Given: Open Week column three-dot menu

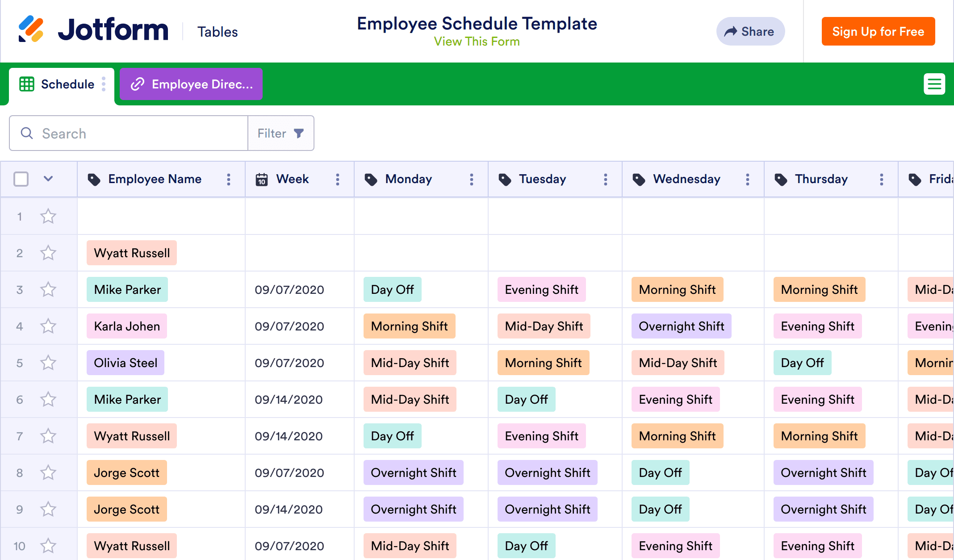Looking at the screenshot, I should click(x=338, y=180).
